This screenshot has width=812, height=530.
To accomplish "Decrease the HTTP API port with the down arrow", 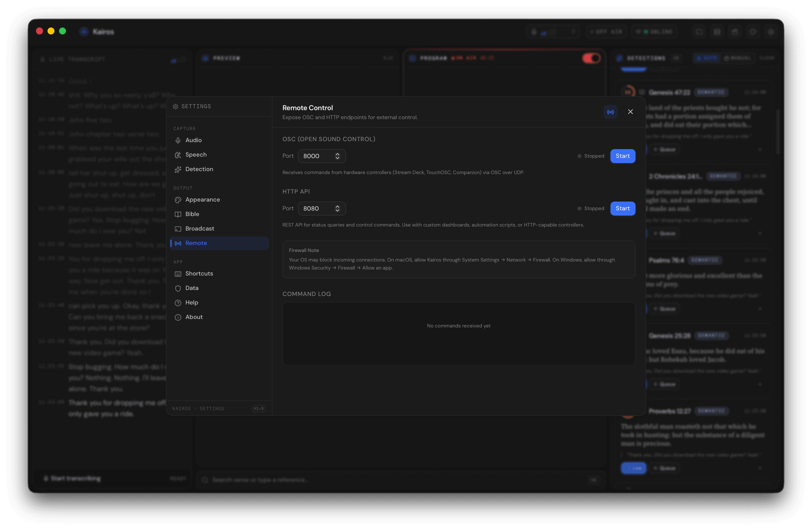I will pos(337,211).
